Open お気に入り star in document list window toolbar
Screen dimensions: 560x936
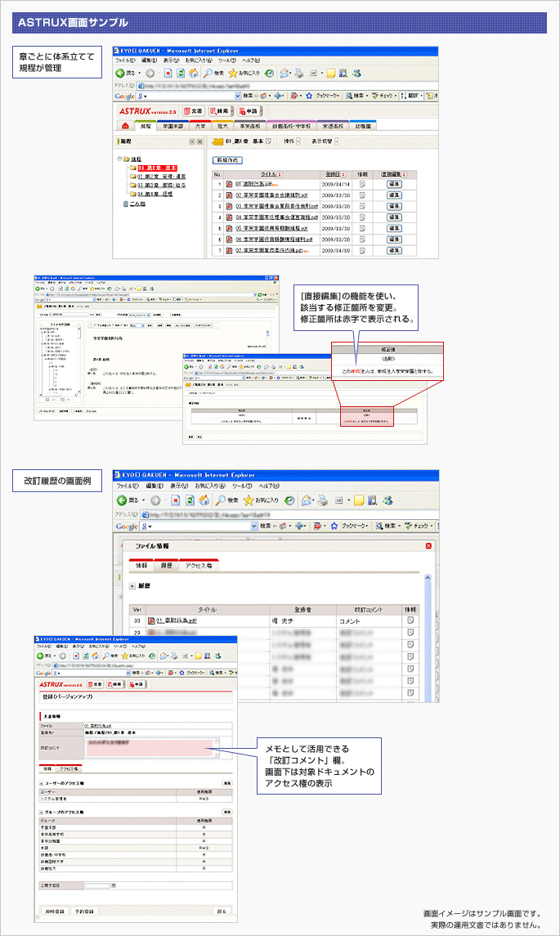click(233, 73)
